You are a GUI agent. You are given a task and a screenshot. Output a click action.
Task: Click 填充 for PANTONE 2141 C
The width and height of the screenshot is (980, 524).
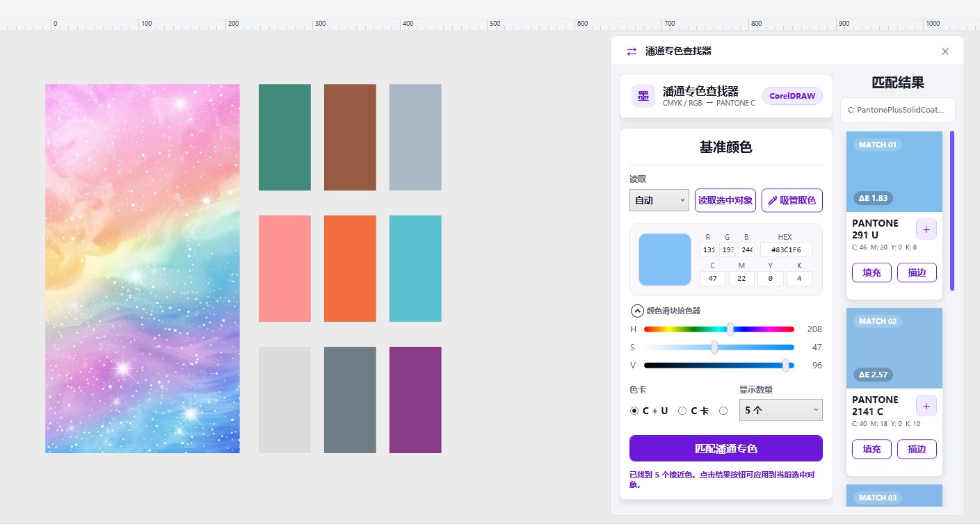871,449
